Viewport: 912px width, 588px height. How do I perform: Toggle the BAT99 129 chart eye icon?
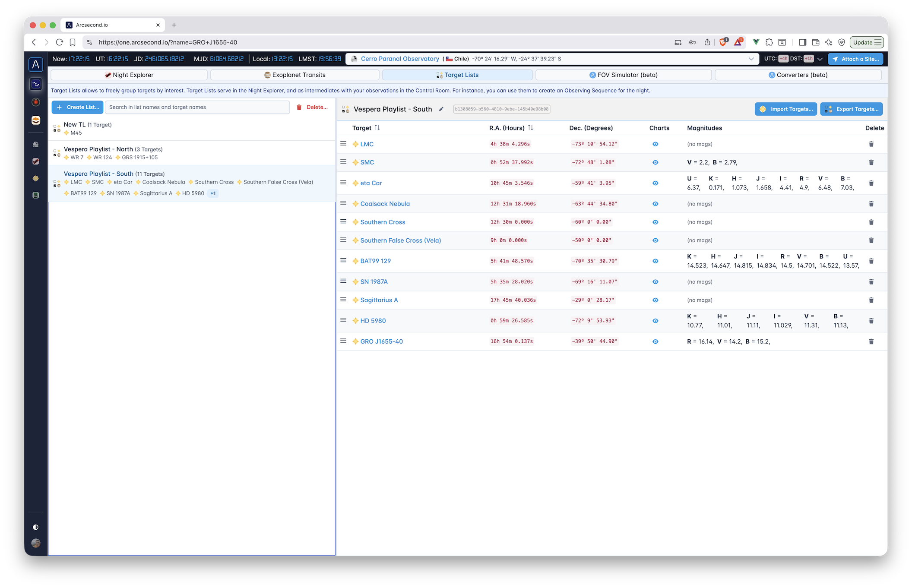[x=655, y=261]
